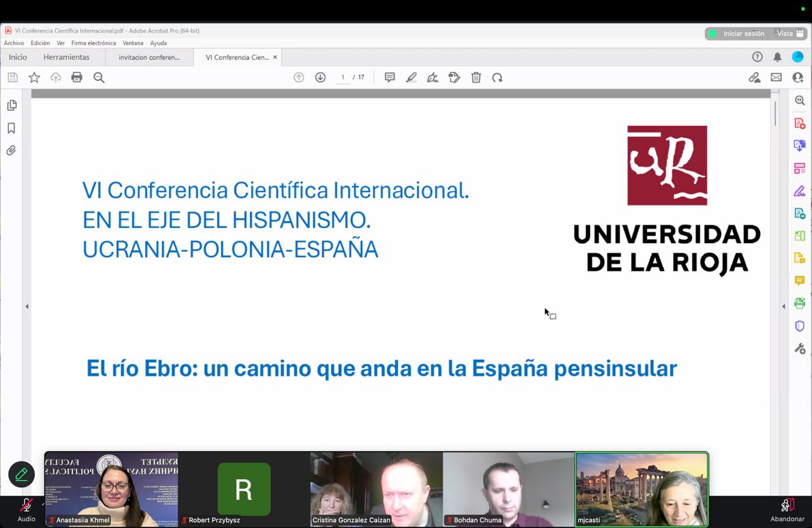
Task: Open the attachments paperclip panel
Action: pos(11,150)
